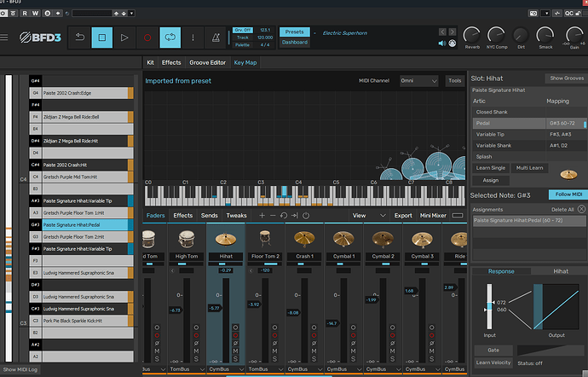
Task: Open the BFD3 hamburger main menu
Action: click(x=3, y=38)
